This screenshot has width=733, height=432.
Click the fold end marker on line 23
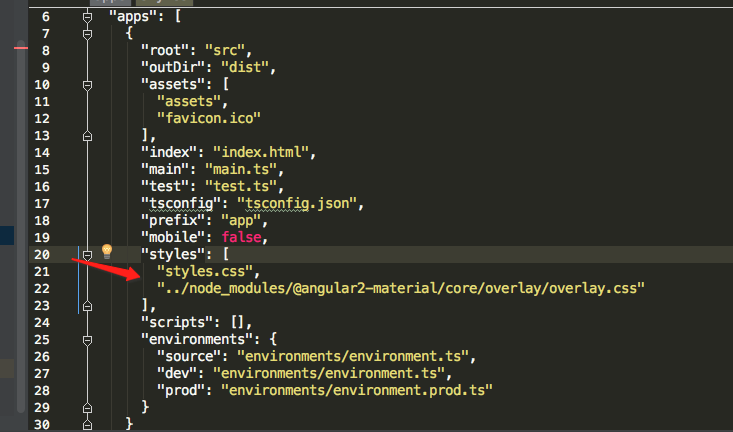click(87, 306)
